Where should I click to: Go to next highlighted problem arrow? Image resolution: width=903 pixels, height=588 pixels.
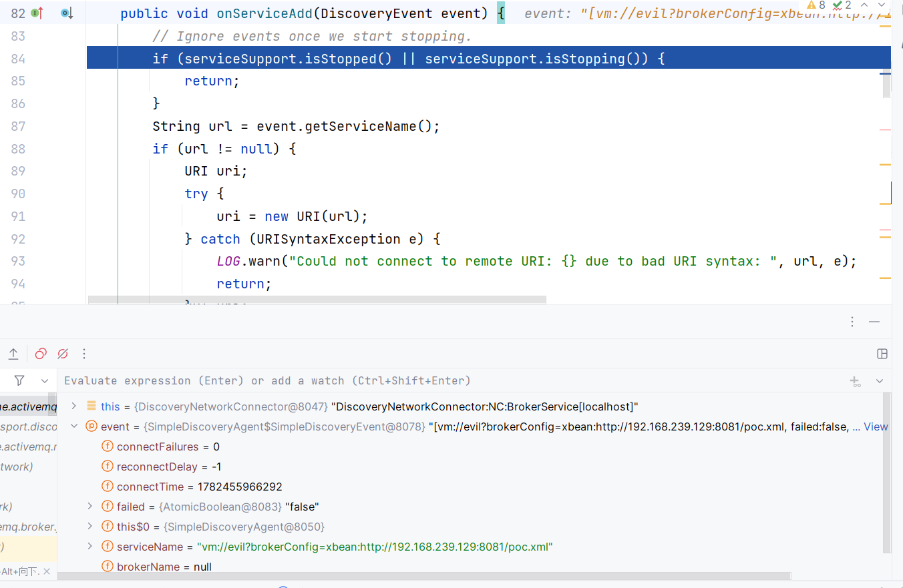[882, 5]
